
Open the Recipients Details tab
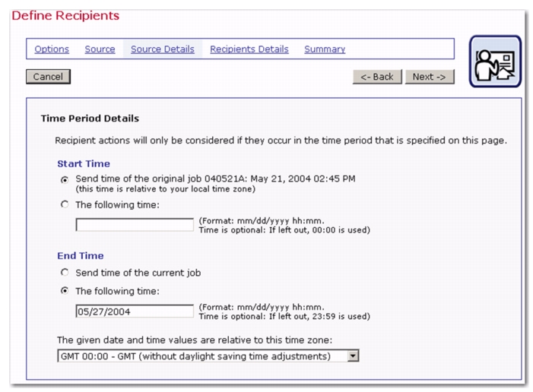pos(249,49)
